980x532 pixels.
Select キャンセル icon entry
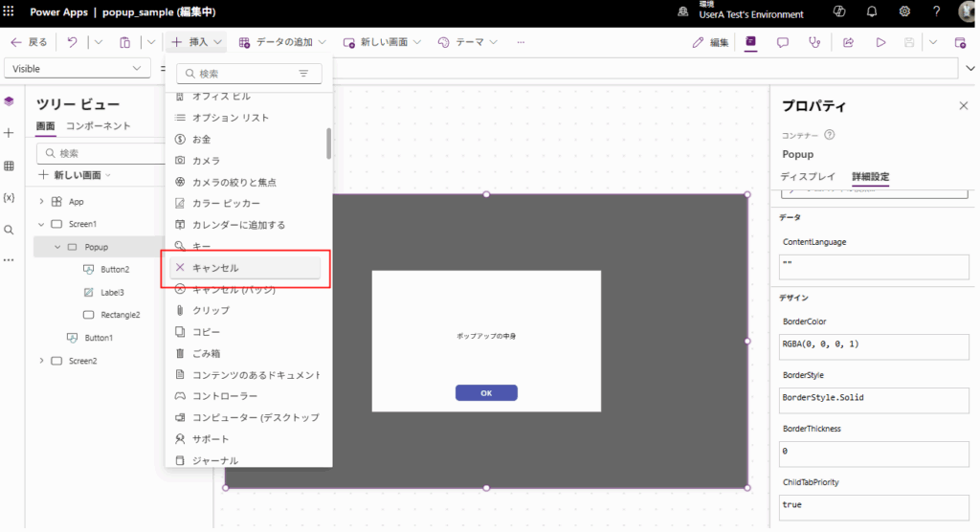(245, 268)
